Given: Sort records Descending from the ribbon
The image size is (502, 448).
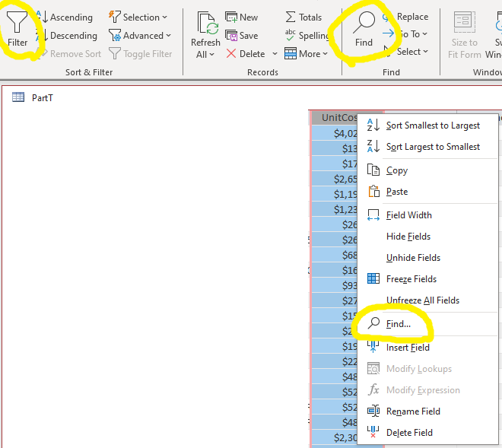Looking at the screenshot, I should pyautogui.click(x=67, y=36).
